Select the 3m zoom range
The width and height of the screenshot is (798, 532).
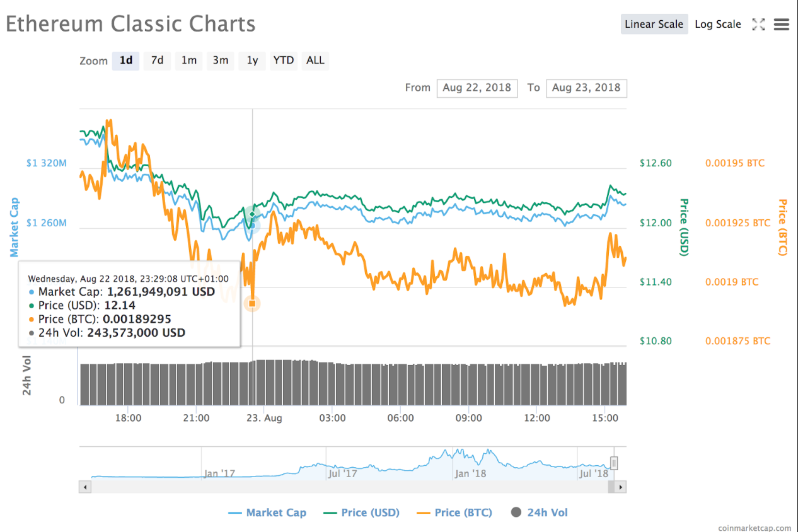(x=221, y=61)
